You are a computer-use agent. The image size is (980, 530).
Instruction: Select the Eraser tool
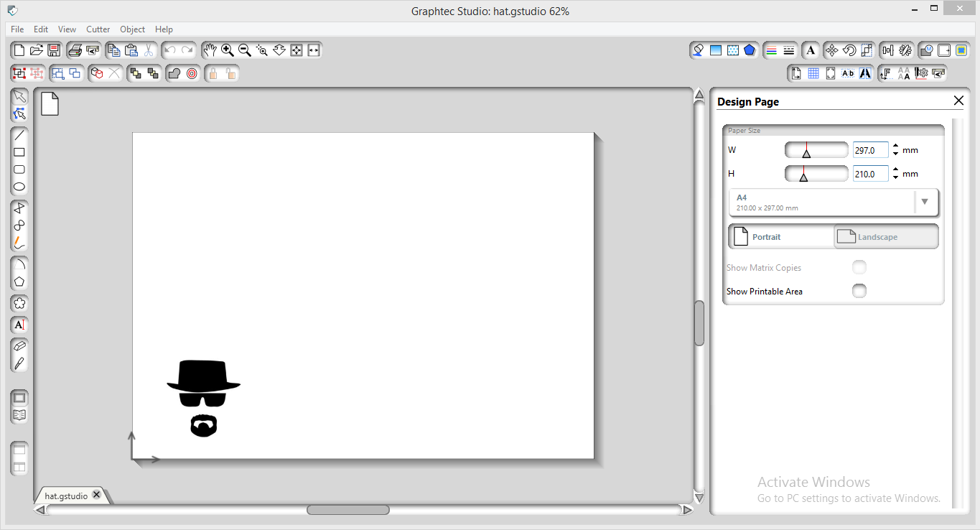19,346
